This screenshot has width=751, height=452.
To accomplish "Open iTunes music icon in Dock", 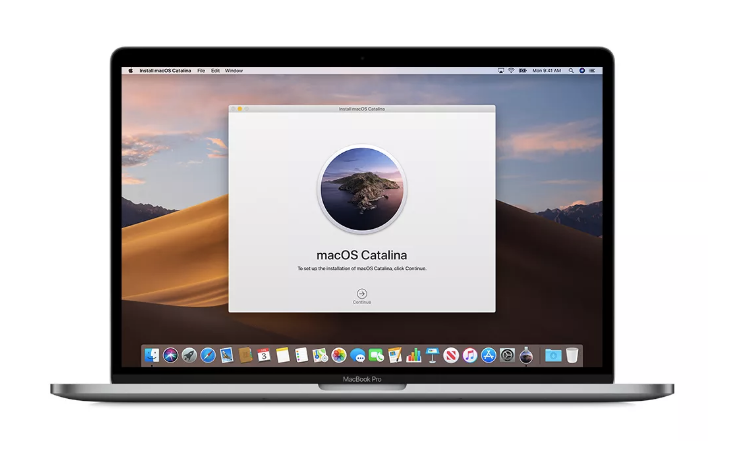I will [469, 355].
